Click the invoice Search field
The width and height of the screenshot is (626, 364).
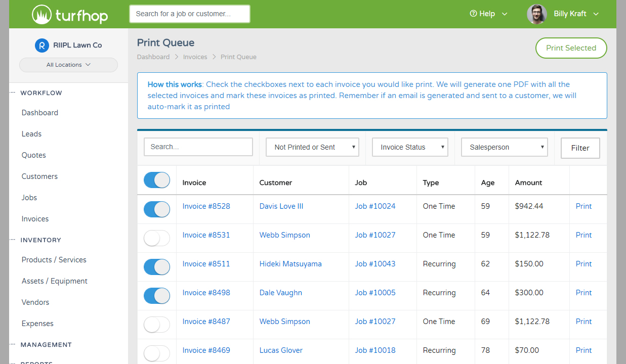coord(198,147)
